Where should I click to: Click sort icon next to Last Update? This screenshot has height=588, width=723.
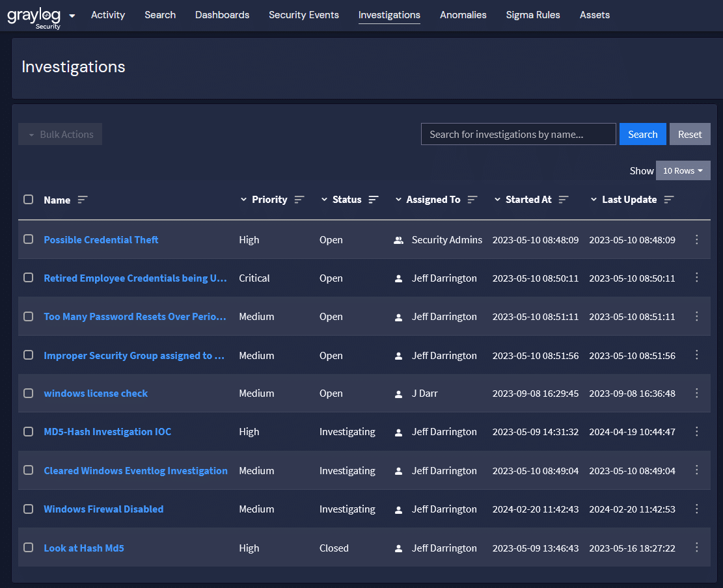[x=668, y=200]
